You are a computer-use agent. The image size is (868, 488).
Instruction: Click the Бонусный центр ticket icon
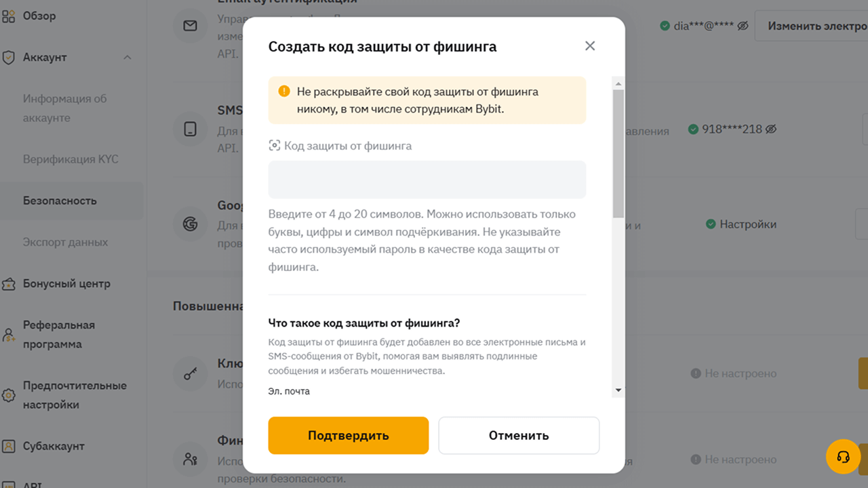[9, 284]
